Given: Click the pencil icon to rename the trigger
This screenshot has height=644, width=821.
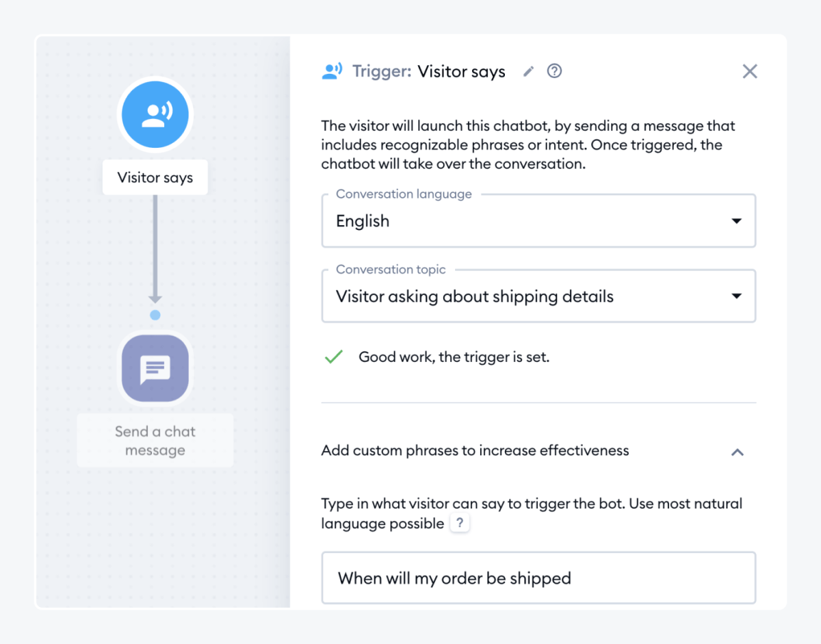Looking at the screenshot, I should coord(527,70).
